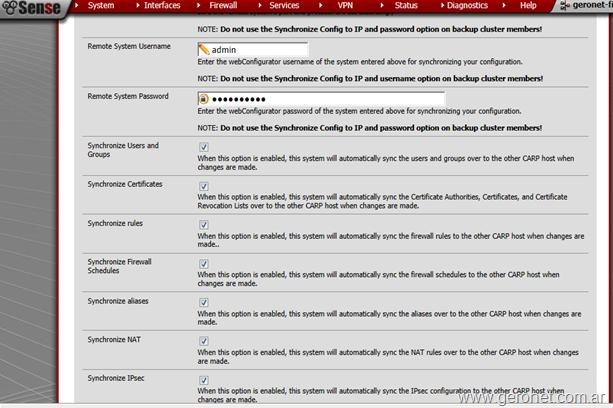Click the Interfaces menu arrow
This screenshot has width=613, height=408.
138,5
